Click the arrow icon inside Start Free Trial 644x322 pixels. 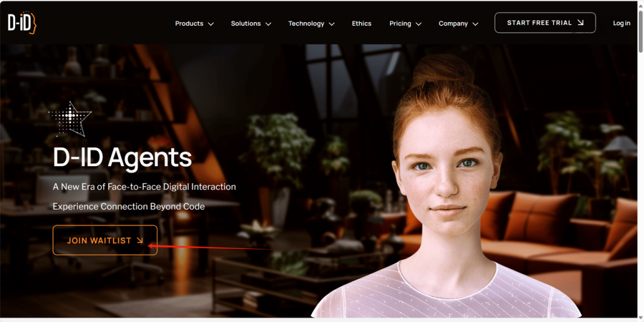point(580,23)
